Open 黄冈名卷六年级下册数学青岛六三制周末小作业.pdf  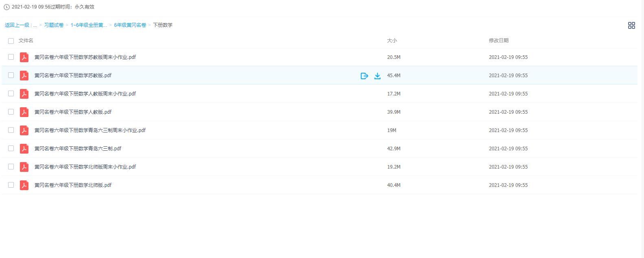(90, 130)
